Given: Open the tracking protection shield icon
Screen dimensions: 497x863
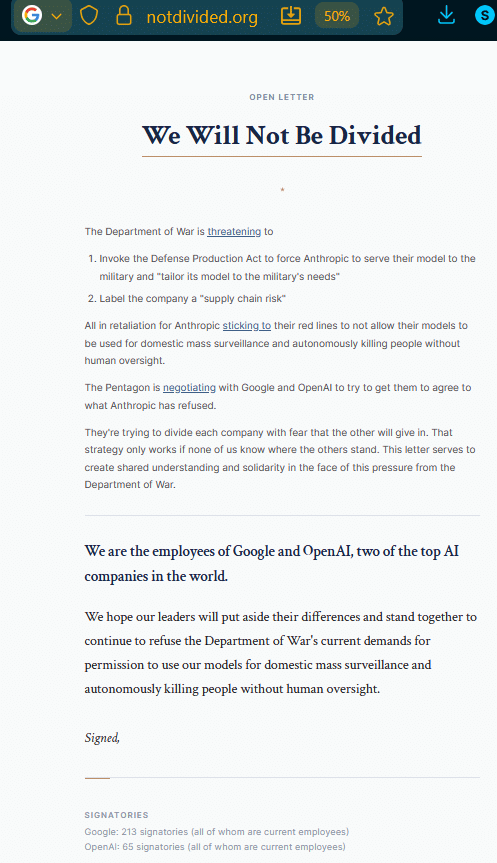Looking at the screenshot, I should 89,16.
